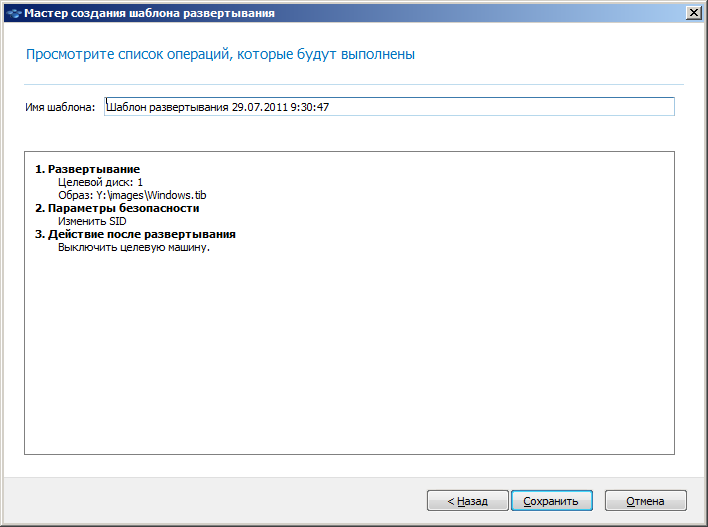Select the '3. Действие после развертывания' heading
Viewport: 708px width, 527px height.
[135, 234]
